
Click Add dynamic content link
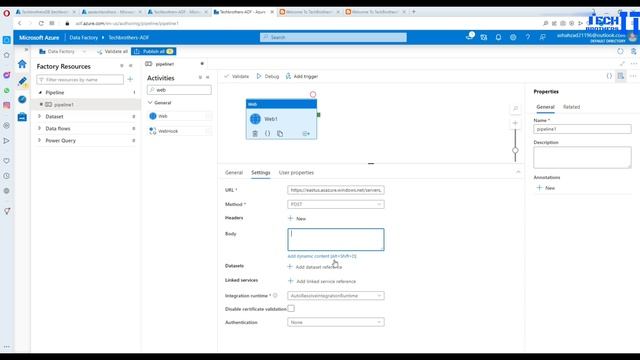coord(322,256)
